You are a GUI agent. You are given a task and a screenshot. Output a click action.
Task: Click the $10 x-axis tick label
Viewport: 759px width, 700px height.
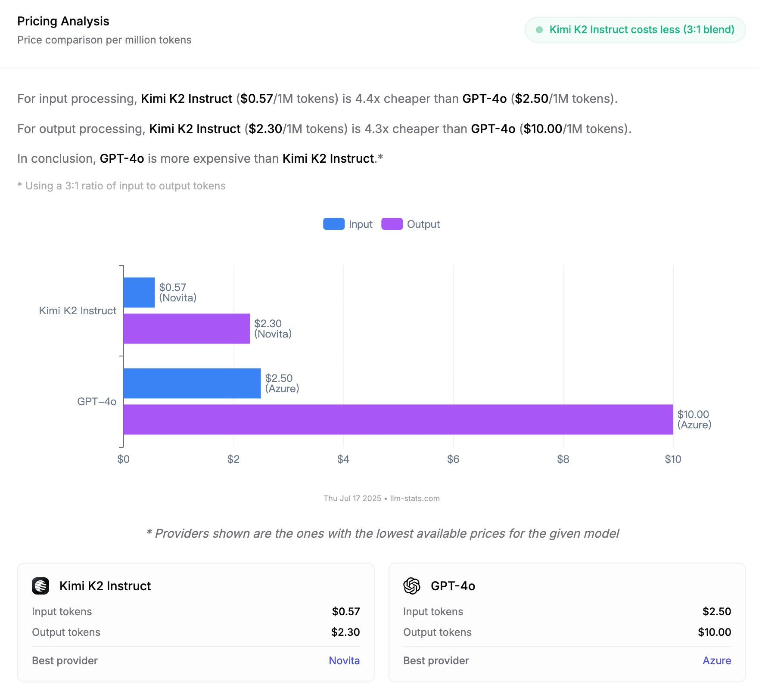pyautogui.click(x=673, y=459)
